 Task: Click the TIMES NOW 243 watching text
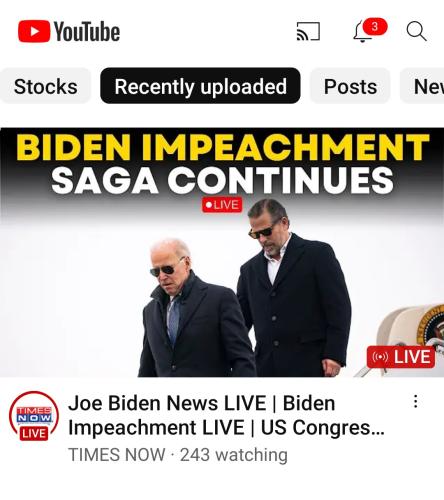[x=178, y=455]
